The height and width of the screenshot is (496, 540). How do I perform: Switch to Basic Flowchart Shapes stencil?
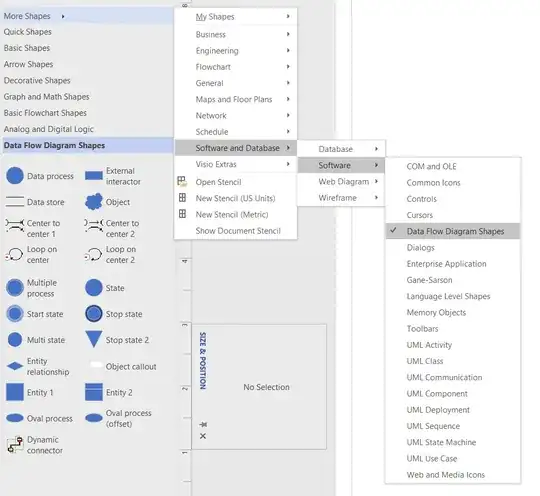point(45,113)
